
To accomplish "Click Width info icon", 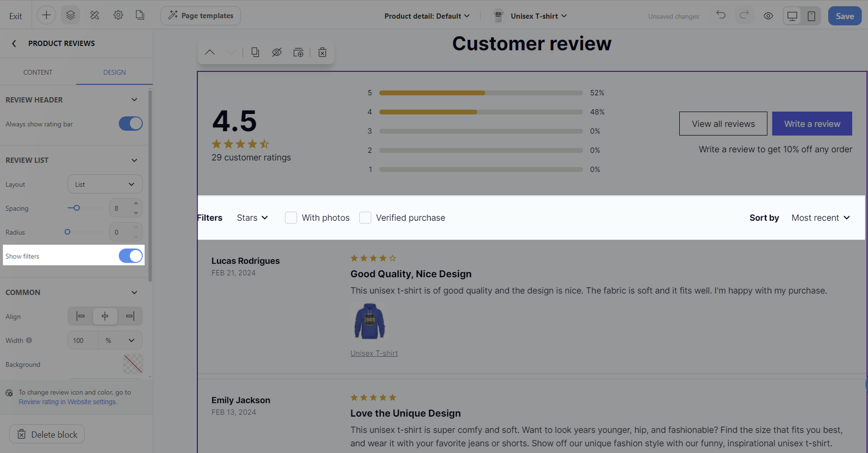I will pos(29,340).
